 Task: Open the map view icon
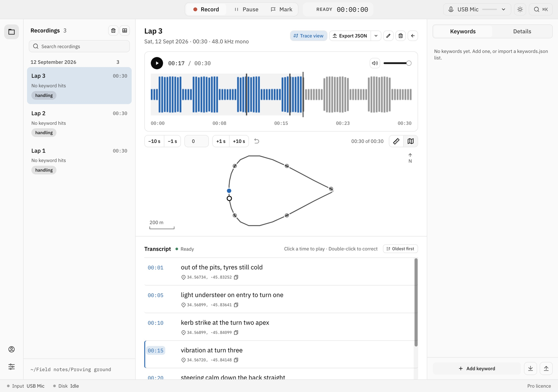tap(411, 141)
